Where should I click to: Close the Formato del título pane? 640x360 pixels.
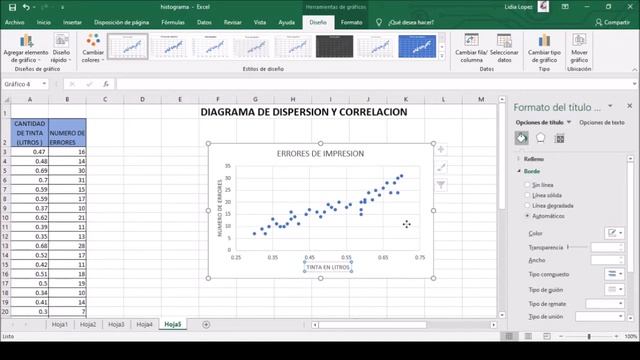coord(629,106)
